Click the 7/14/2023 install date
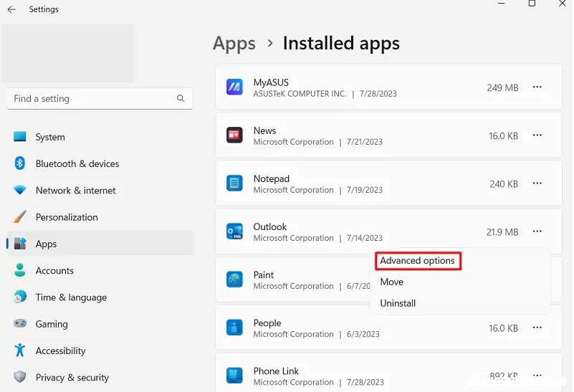Screen dimensions: 574x392 click(x=365, y=238)
